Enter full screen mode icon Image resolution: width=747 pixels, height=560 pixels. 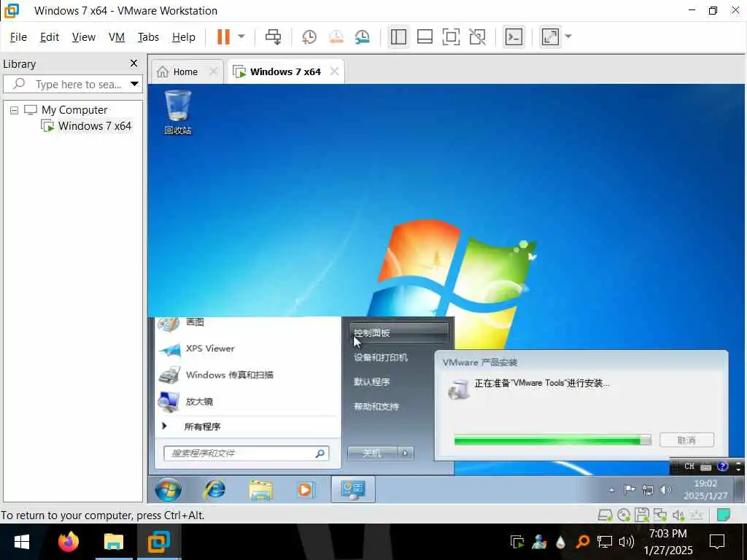pyautogui.click(x=451, y=36)
